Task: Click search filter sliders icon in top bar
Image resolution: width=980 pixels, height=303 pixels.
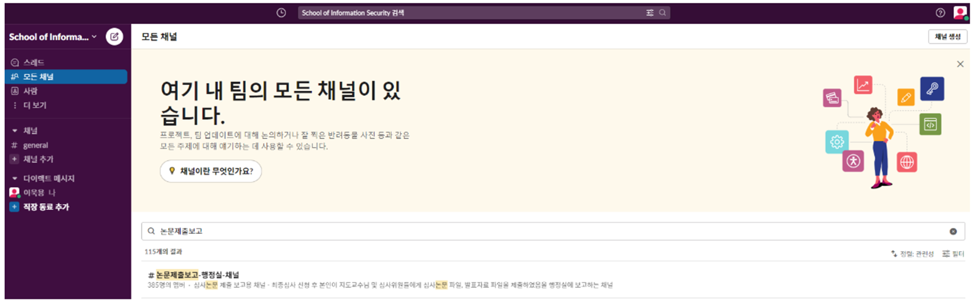Action: pos(650,13)
